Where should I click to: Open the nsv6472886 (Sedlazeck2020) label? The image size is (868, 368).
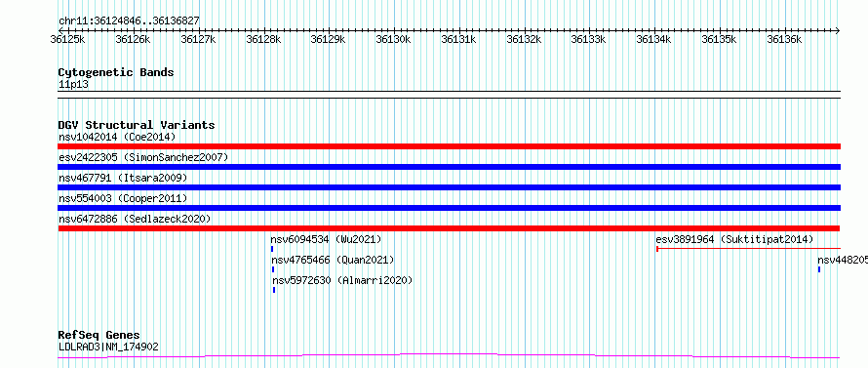click(135, 219)
